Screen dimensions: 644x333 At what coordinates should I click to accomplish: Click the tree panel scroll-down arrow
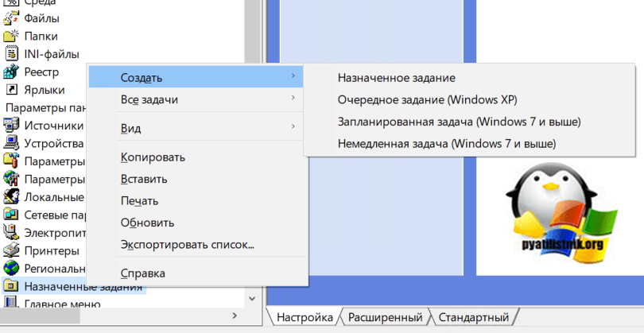tap(252, 298)
